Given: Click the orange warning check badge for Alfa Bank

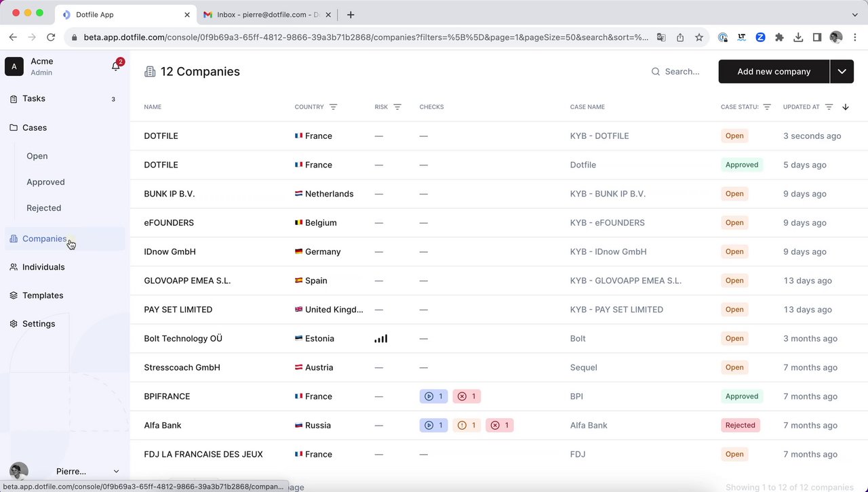Looking at the screenshot, I should coord(467,426).
